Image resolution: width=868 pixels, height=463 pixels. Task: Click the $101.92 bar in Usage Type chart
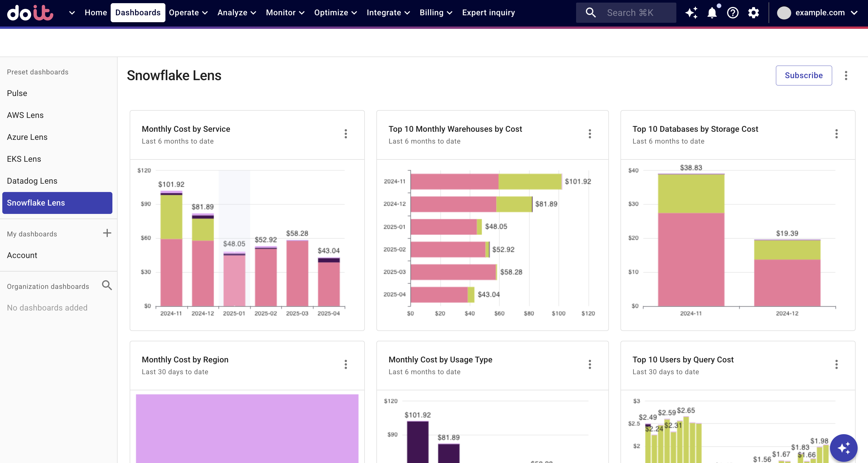click(418, 442)
